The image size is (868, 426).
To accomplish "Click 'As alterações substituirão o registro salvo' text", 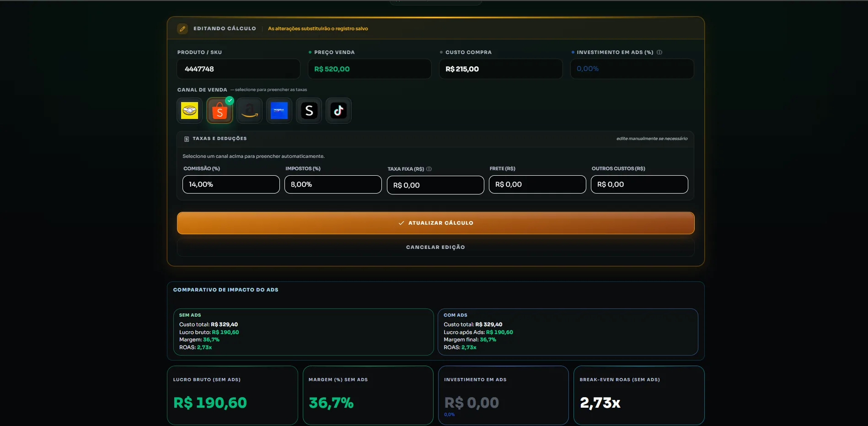I will click(318, 28).
